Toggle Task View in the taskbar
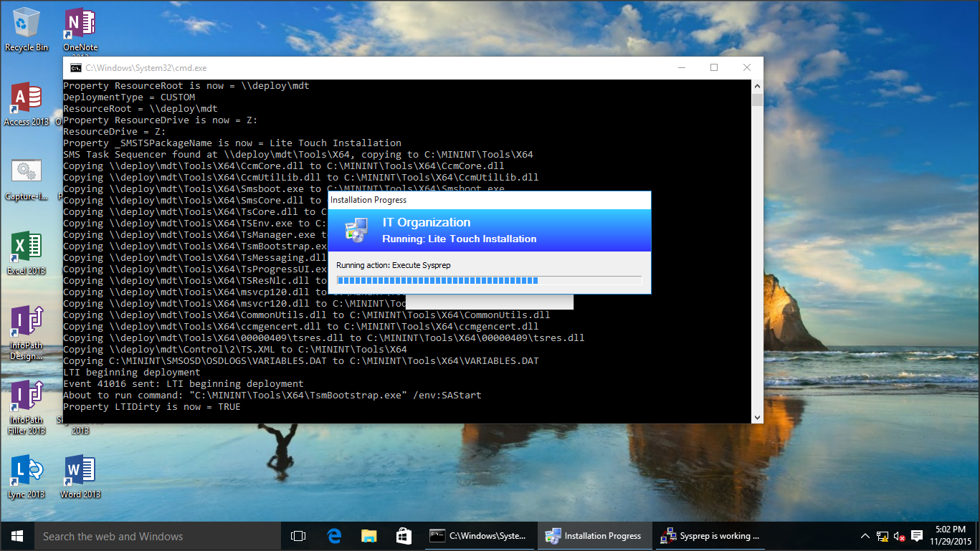The height and width of the screenshot is (551, 980). (x=298, y=536)
